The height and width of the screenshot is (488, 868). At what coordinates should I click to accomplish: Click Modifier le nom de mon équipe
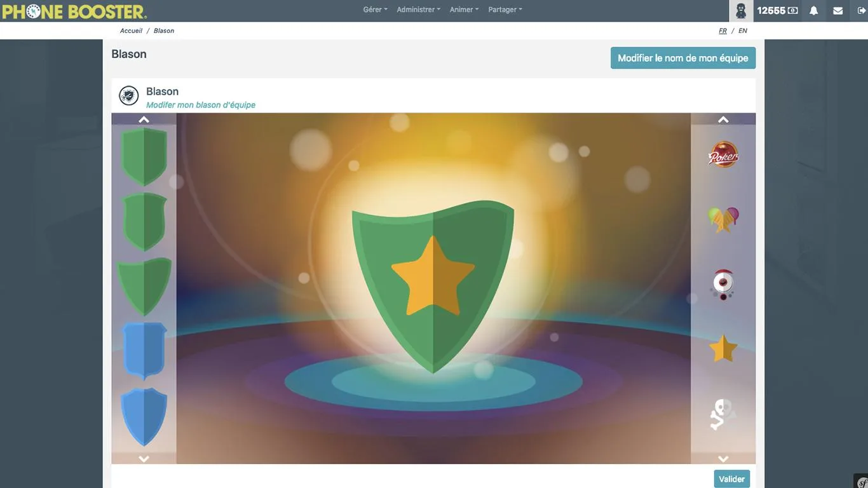(683, 58)
